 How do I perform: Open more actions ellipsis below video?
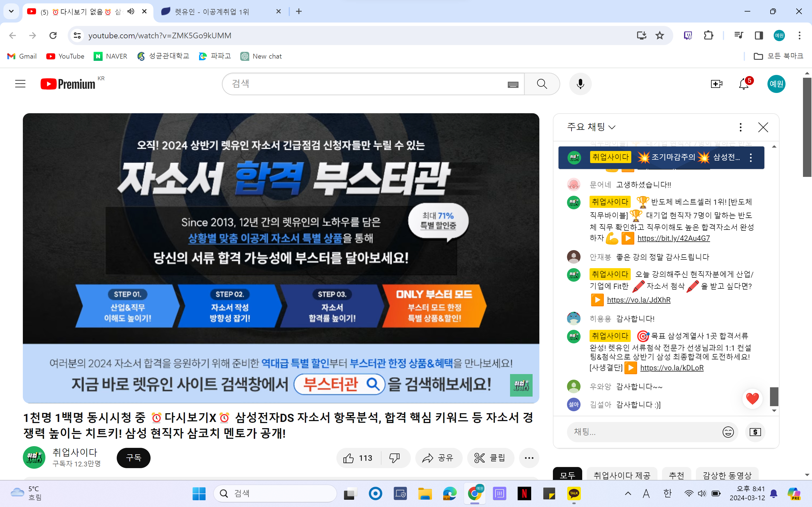(529, 458)
